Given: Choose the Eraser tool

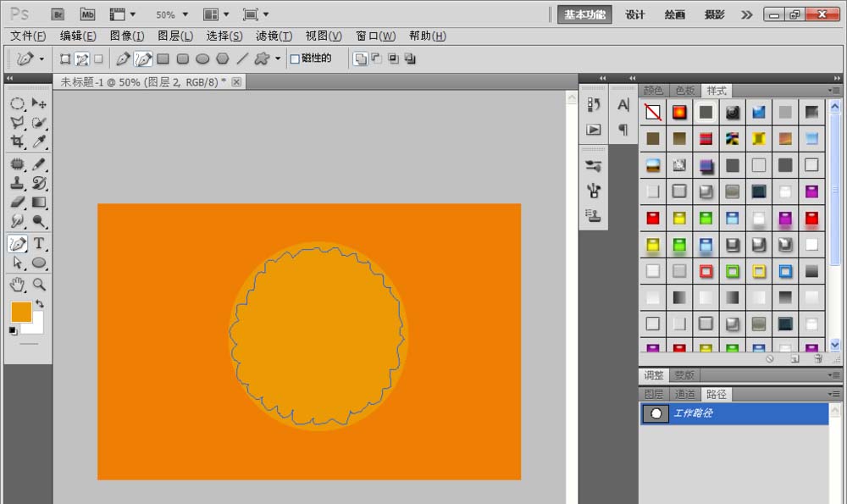Looking at the screenshot, I should pos(17,202).
